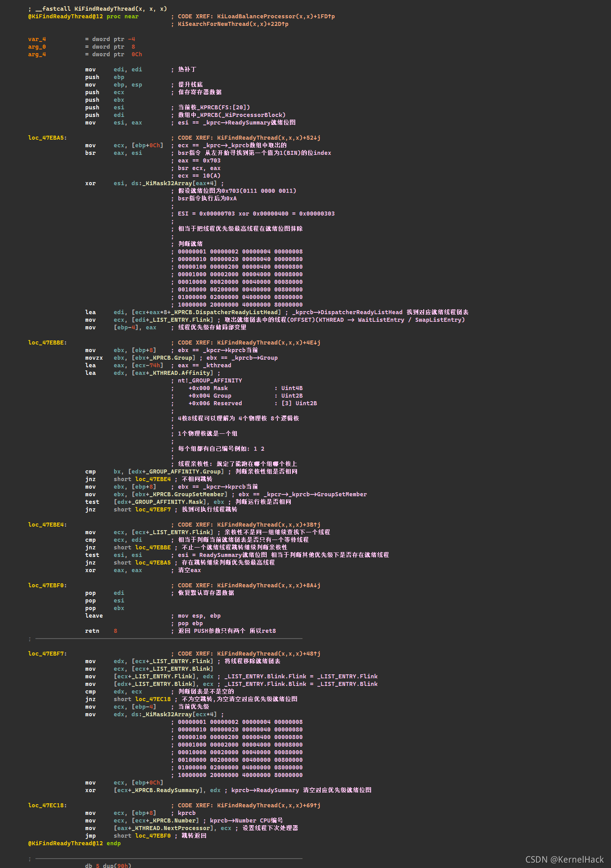Click the CSDN @KernelHack watermark

click(565, 860)
